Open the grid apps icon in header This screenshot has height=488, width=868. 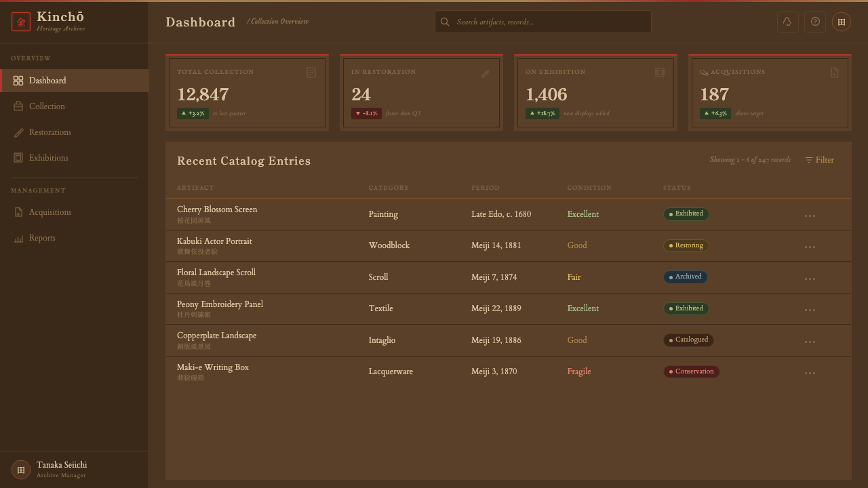coord(842,22)
